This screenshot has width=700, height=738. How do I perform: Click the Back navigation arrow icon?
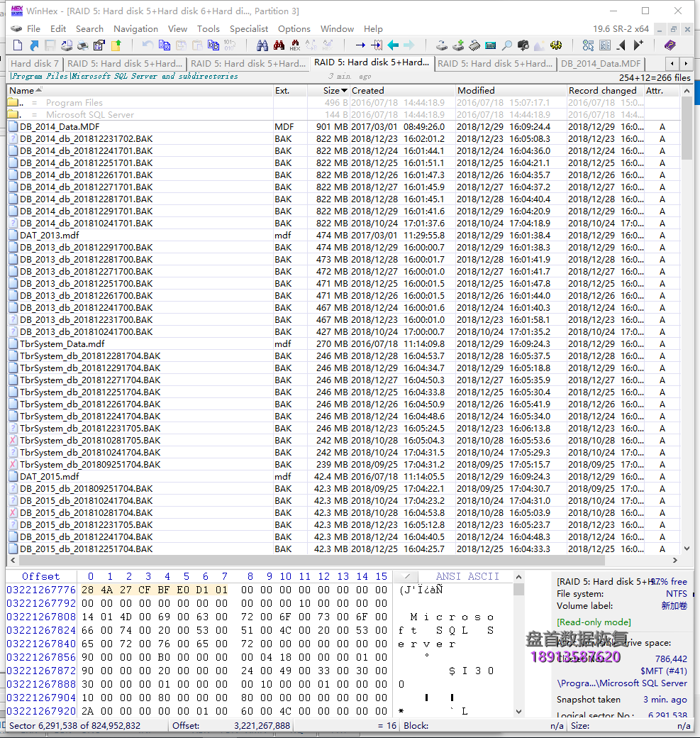[x=393, y=45]
